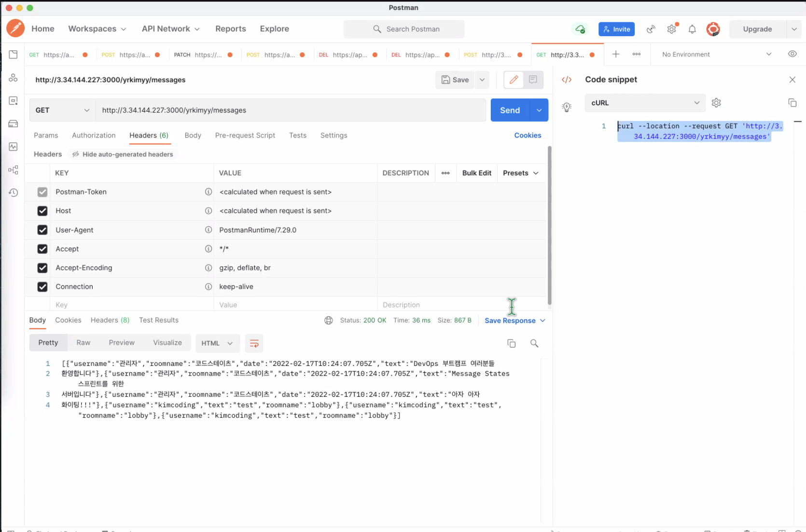Show info for User-Agent header
Screen dimensions: 806x532
[208, 230]
